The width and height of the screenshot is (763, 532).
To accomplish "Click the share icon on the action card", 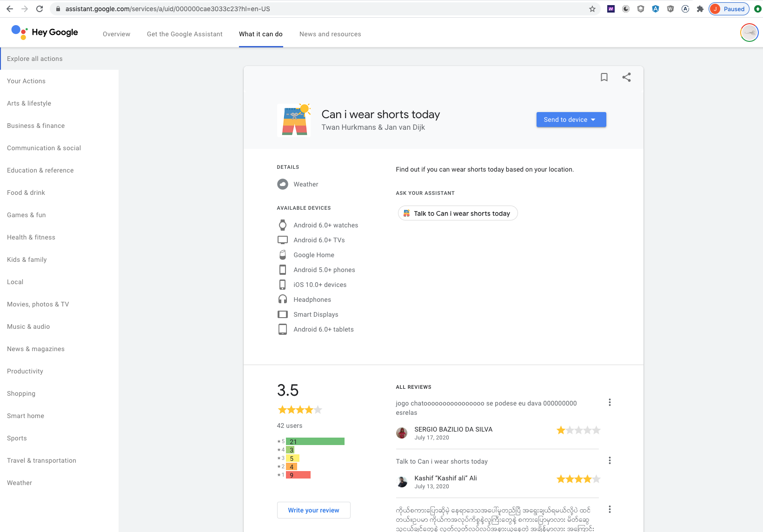I will click(626, 77).
